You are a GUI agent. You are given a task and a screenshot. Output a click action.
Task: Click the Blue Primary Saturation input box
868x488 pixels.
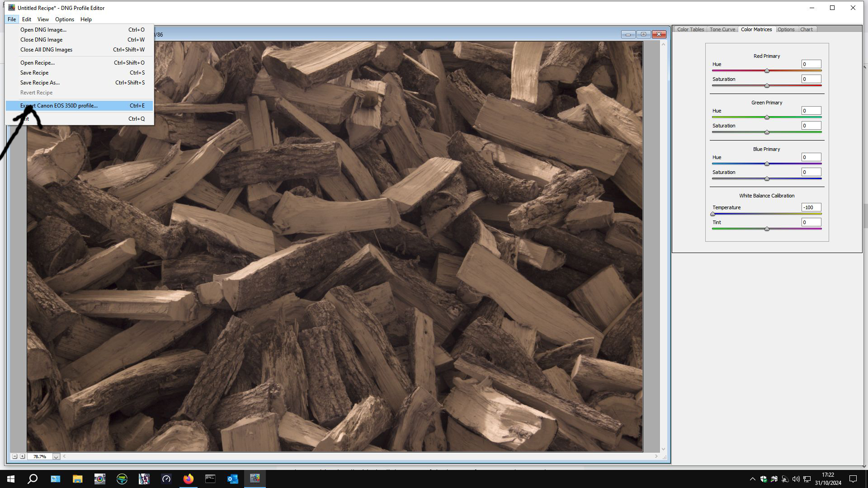click(x=811, y=172)
